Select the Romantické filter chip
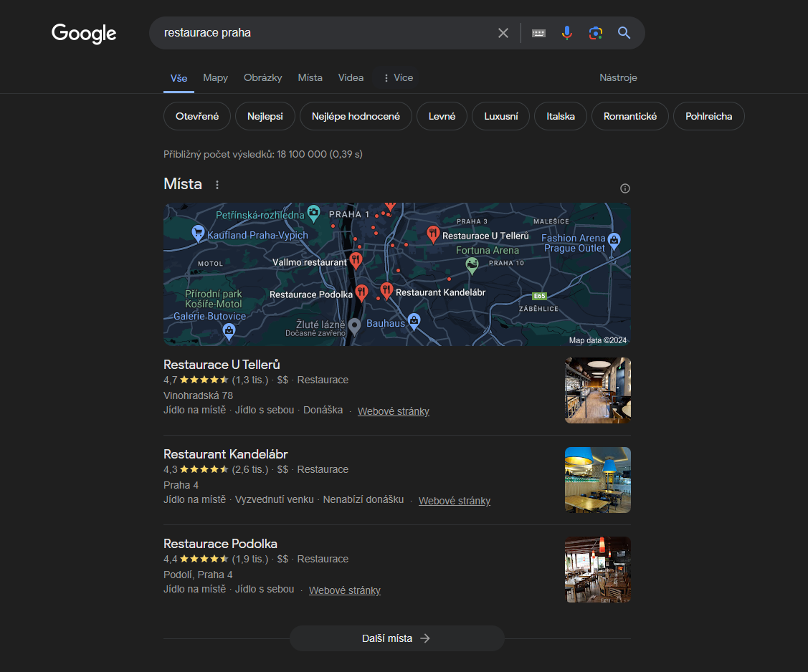The image size is (808, 672). coord(629,116)
